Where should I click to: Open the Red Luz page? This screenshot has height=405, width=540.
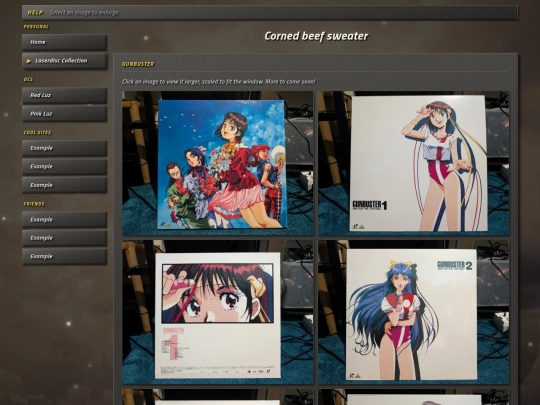coord(64,95)
